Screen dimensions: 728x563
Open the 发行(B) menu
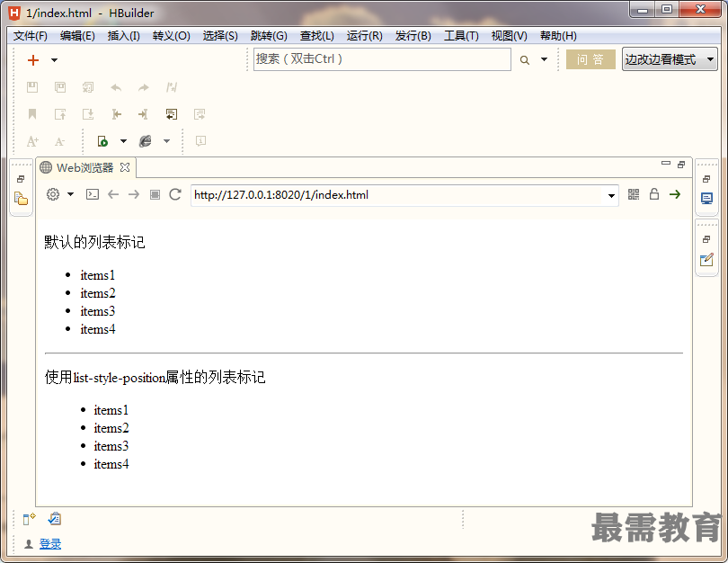(x=413, y=36)
